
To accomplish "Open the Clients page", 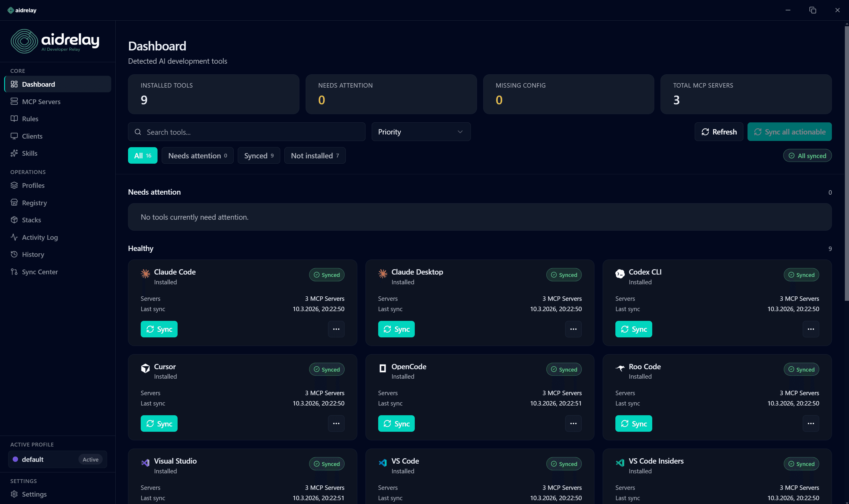I will [x=58, y=136].
